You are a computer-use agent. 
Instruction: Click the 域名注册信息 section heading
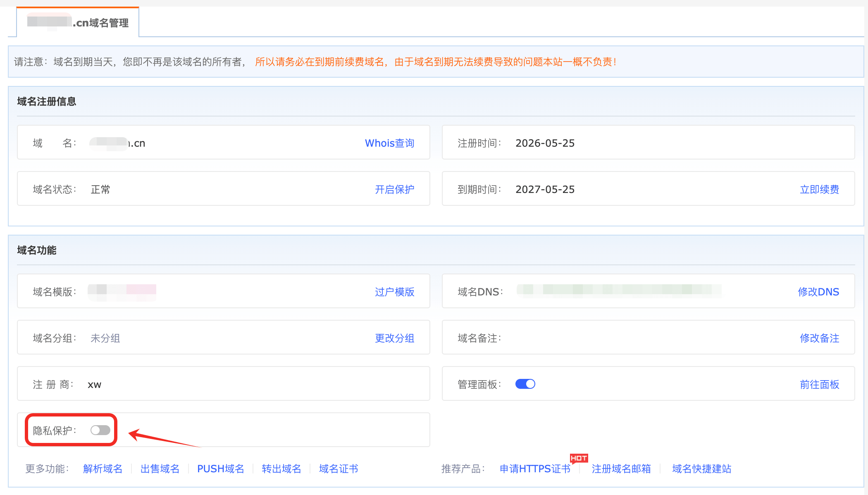click(47, 101)
